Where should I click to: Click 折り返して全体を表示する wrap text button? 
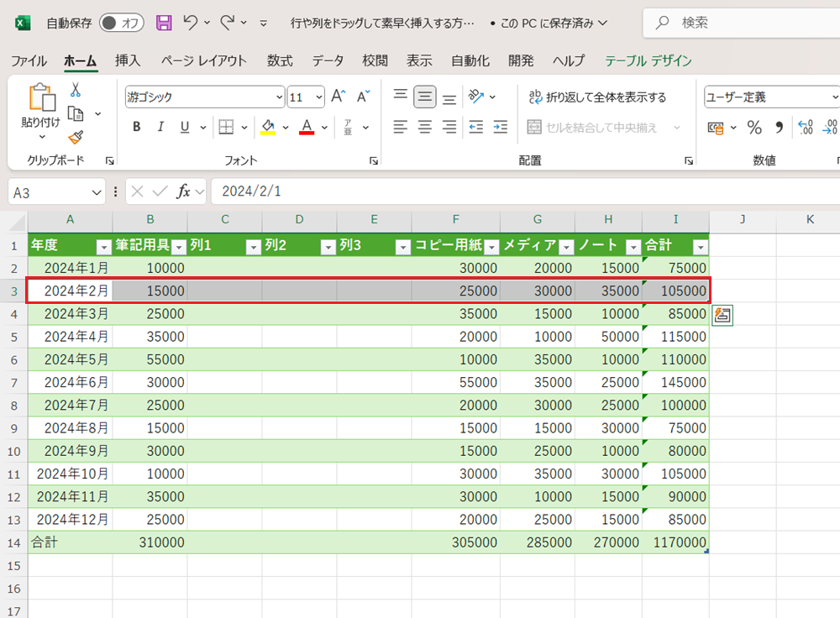tap(597, 97)
